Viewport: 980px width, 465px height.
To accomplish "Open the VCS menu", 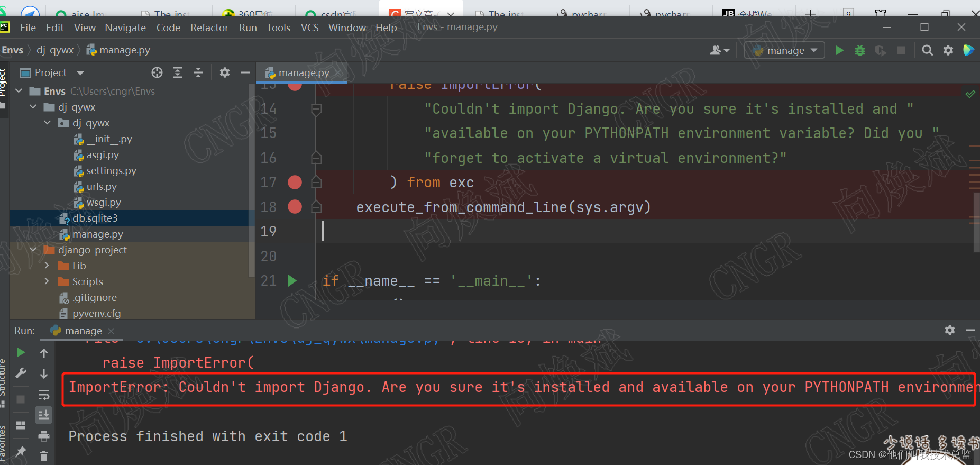I will (x=310, y=28).
